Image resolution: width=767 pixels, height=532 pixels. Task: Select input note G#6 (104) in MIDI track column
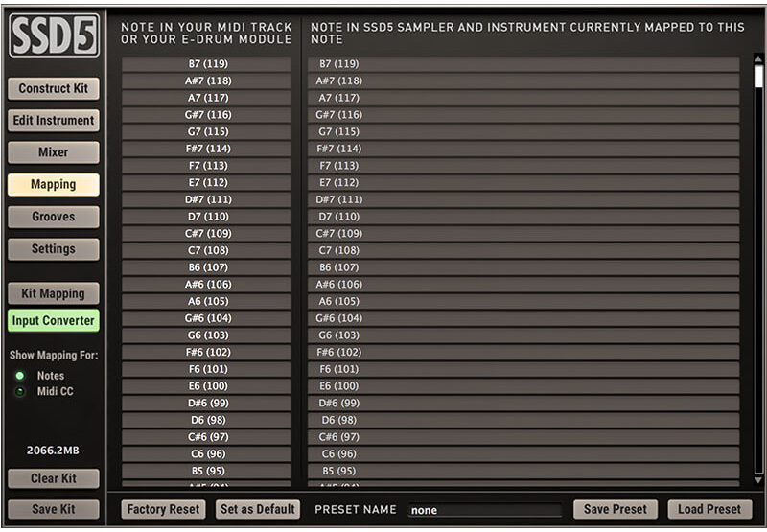[x=206, y=318]
